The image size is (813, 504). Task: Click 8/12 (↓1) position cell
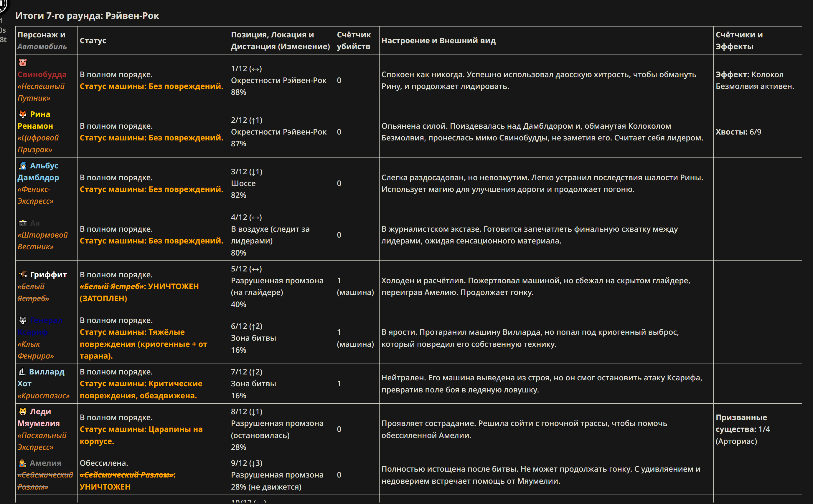247,411
